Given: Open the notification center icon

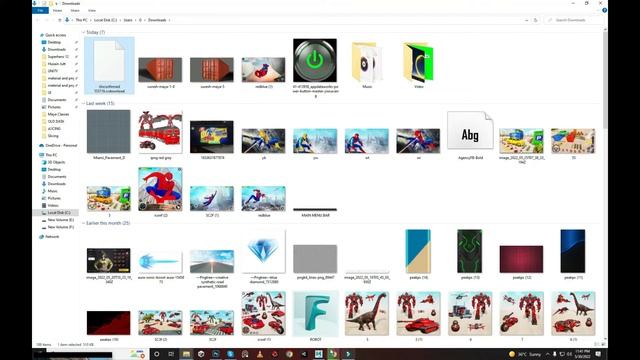Looking at the screenshot, I should pos(598,354).
